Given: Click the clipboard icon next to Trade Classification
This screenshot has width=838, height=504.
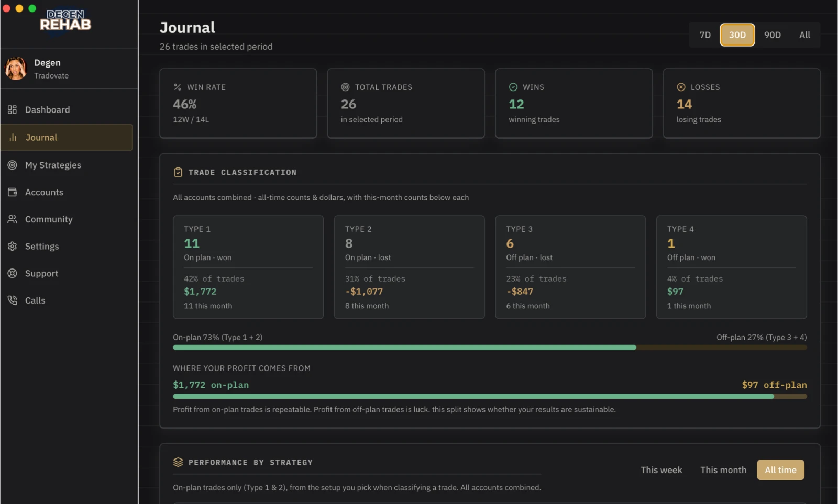Looking at the screenshot, I should tap(178, 172).
